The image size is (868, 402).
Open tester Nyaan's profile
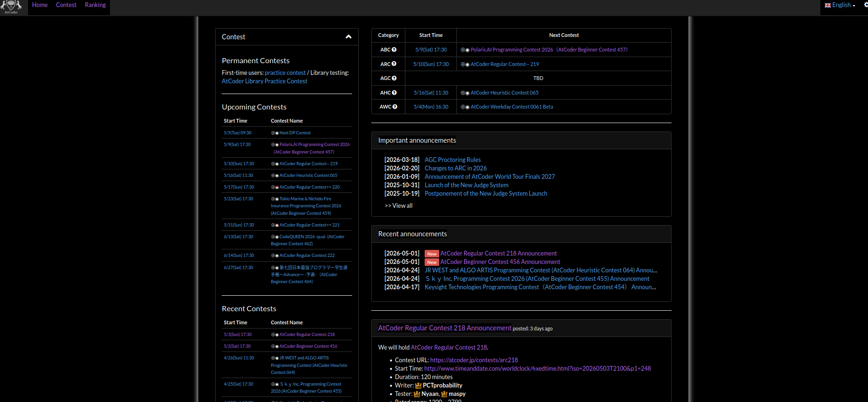429,394
